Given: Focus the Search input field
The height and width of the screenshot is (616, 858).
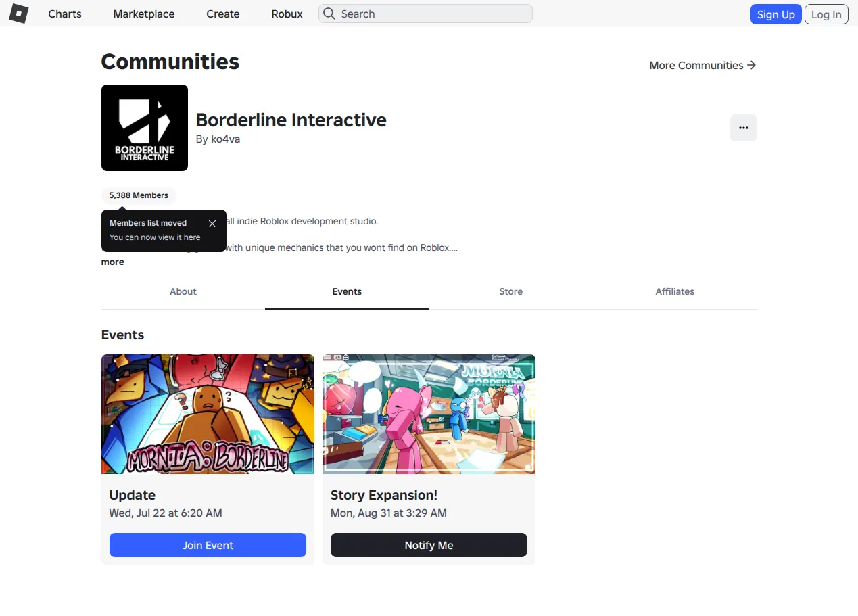Looking at the screenshot, I should point(425,14).
